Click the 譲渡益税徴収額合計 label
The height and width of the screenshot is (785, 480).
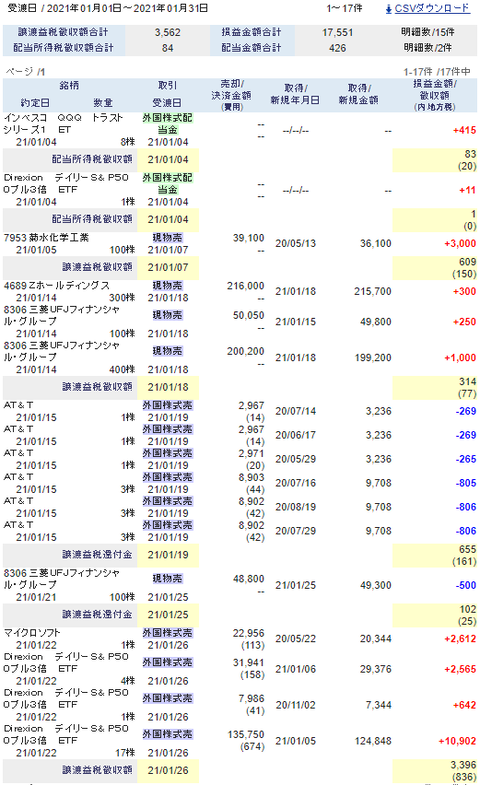[x=63, y=32]
